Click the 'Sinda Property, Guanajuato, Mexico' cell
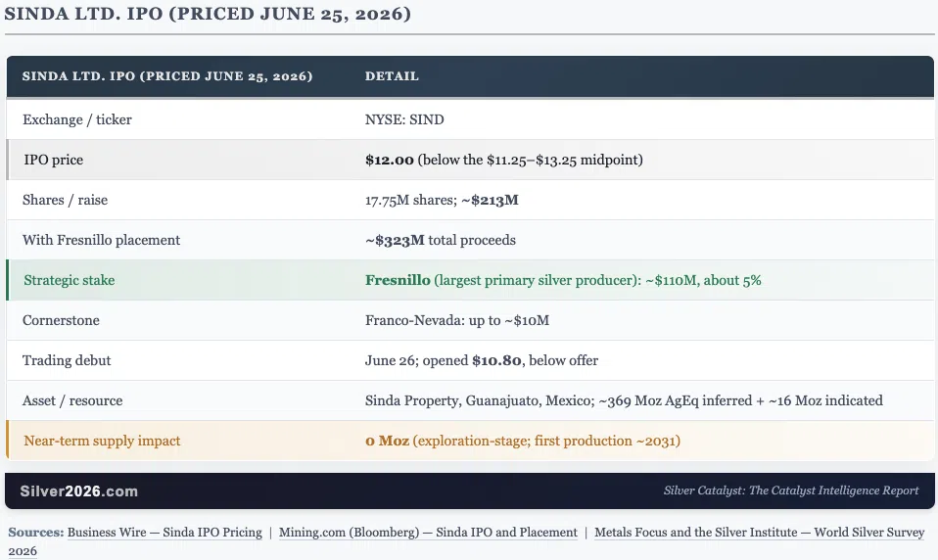Screen dimensions: 938x560 624,400
